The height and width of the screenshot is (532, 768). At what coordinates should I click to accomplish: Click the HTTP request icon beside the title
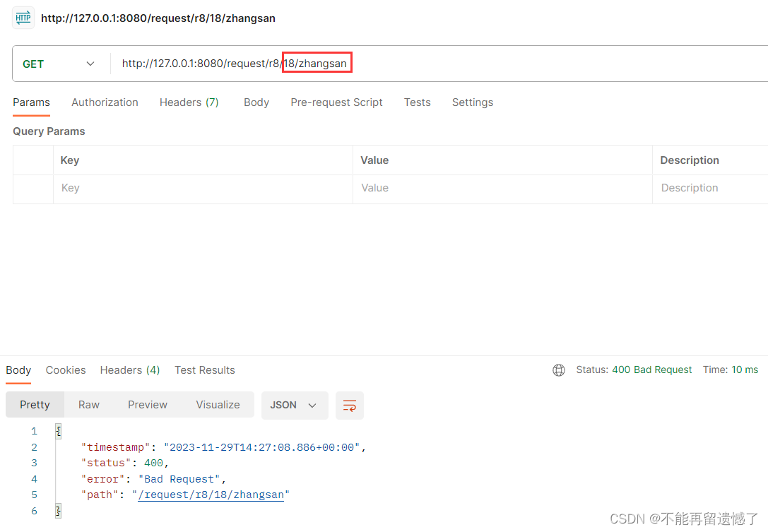(23, 18)
